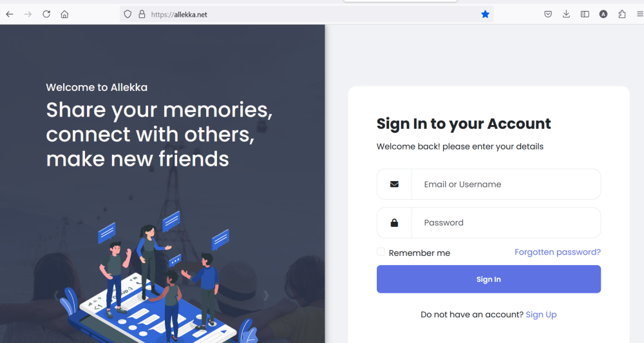
Task: Click the shield tracking protection icon
Action: (128, 14)
